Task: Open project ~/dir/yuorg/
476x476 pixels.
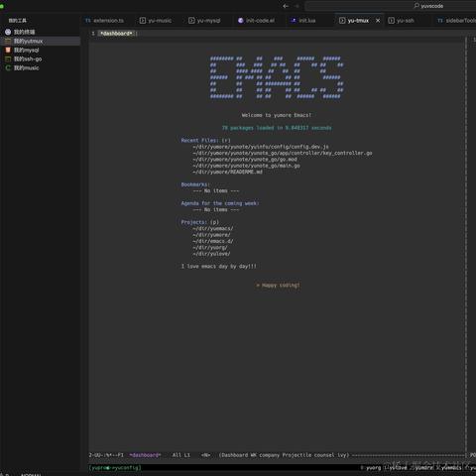Action: [210, 247]
